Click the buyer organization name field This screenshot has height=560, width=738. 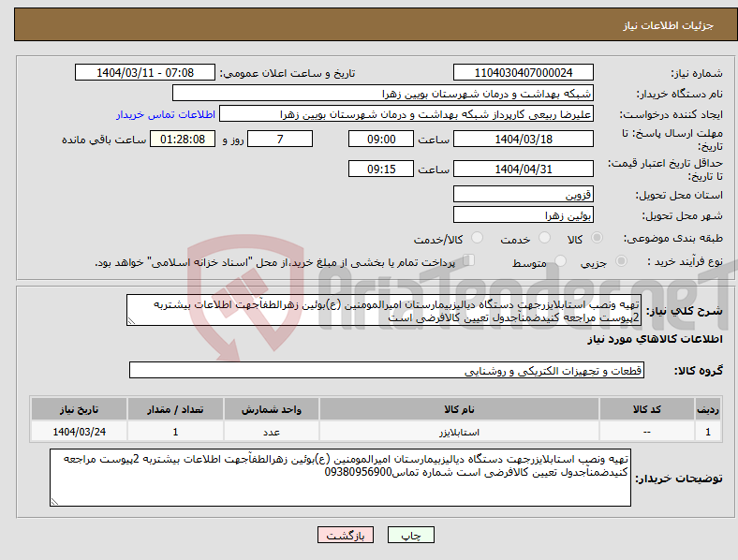383,93
